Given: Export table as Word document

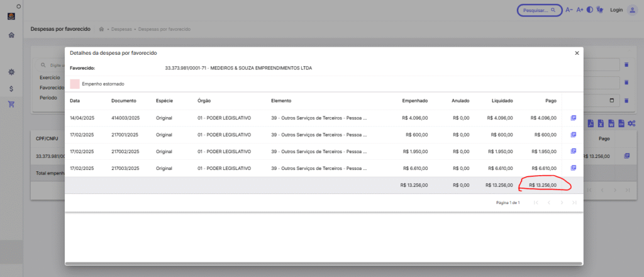Looking at the screenshot, I should coord(611,123).
